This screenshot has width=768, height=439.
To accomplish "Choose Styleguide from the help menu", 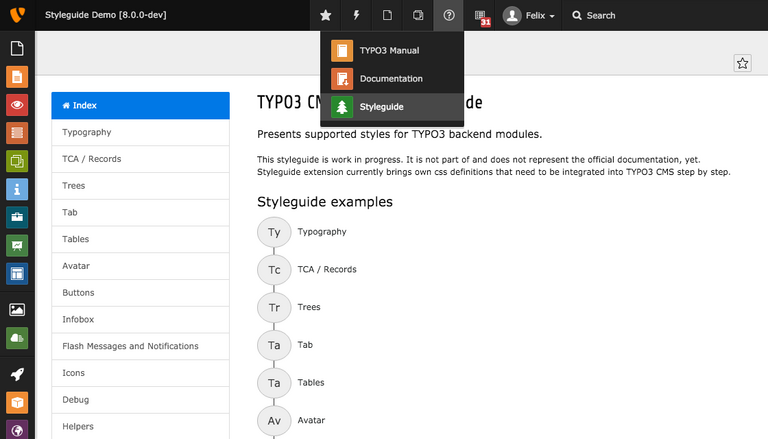I will coord(392,107).
